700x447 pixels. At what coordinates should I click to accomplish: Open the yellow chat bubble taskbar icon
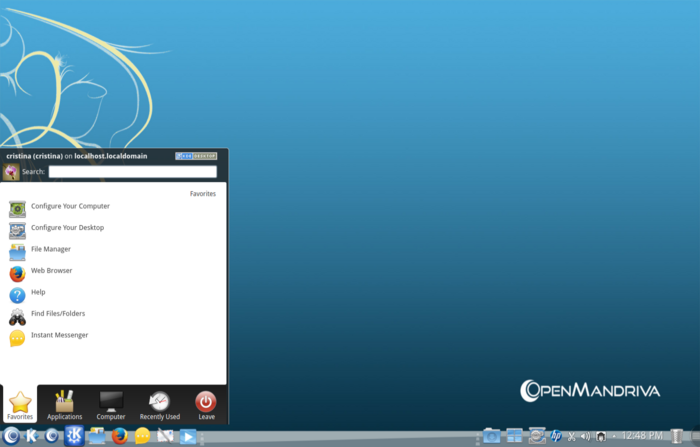[142, 436]
